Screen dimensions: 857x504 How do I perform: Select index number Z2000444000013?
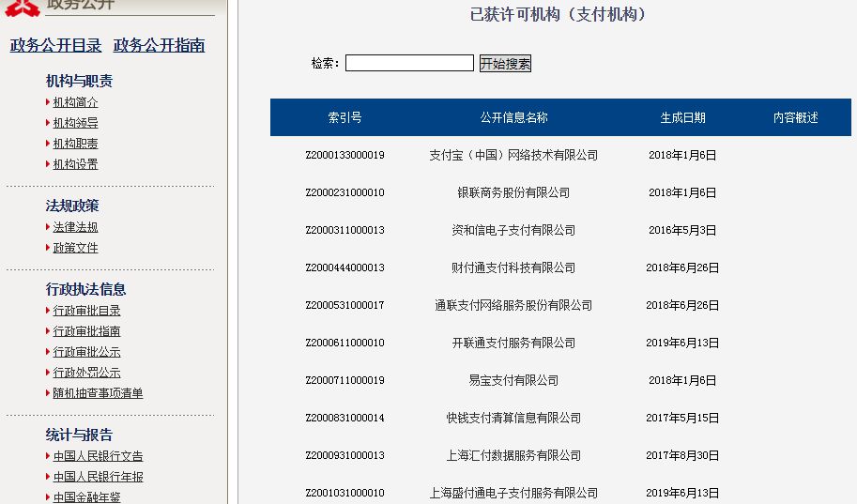(x=344, y=267)
